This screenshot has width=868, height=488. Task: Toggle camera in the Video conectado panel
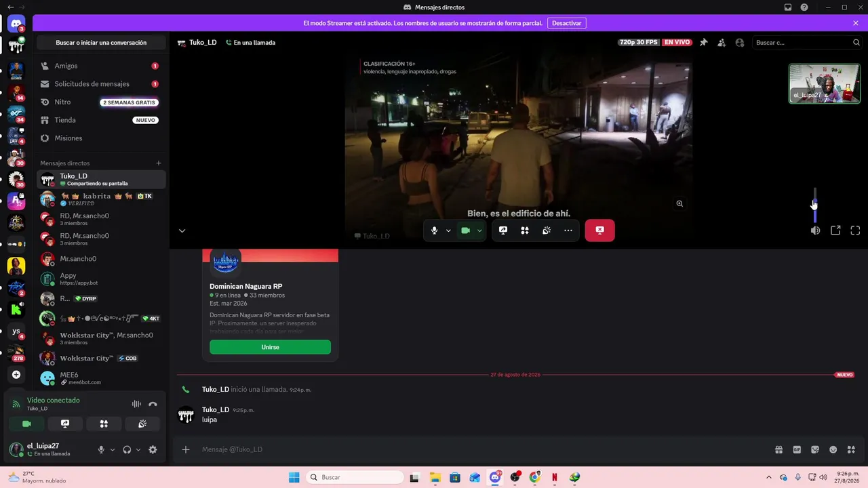[x=26, y=424]
